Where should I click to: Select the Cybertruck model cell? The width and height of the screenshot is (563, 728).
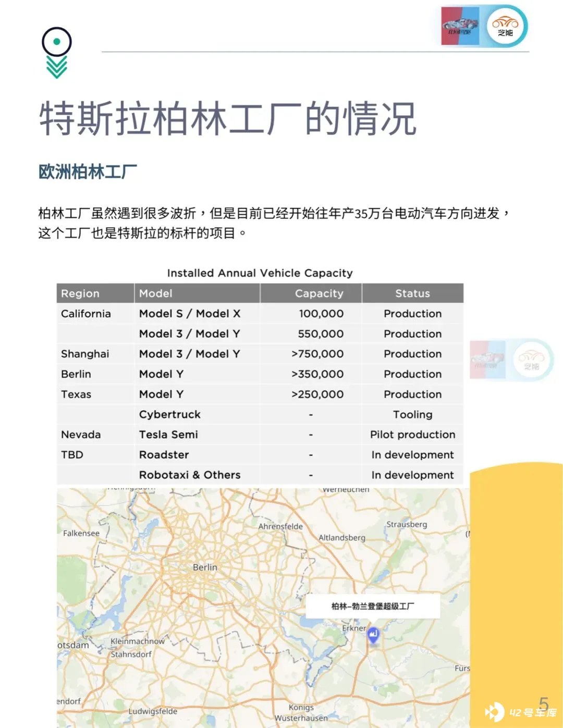[x=169, y=414]
